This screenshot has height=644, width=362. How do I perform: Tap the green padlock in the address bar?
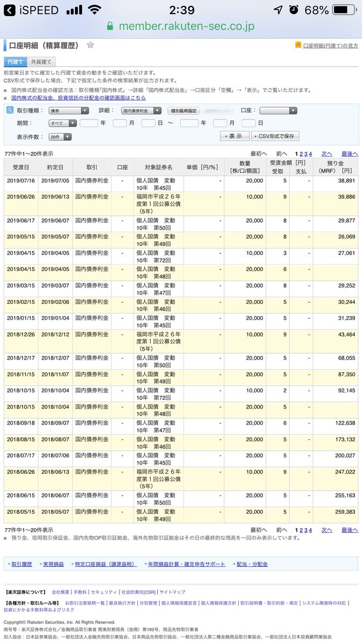tap(110, 26)
